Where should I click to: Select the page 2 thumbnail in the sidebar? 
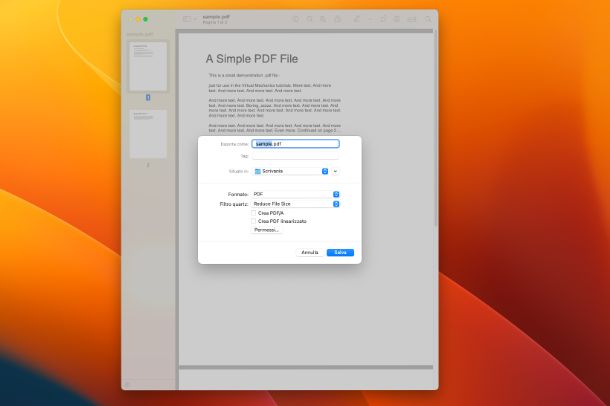coord(148,134)
